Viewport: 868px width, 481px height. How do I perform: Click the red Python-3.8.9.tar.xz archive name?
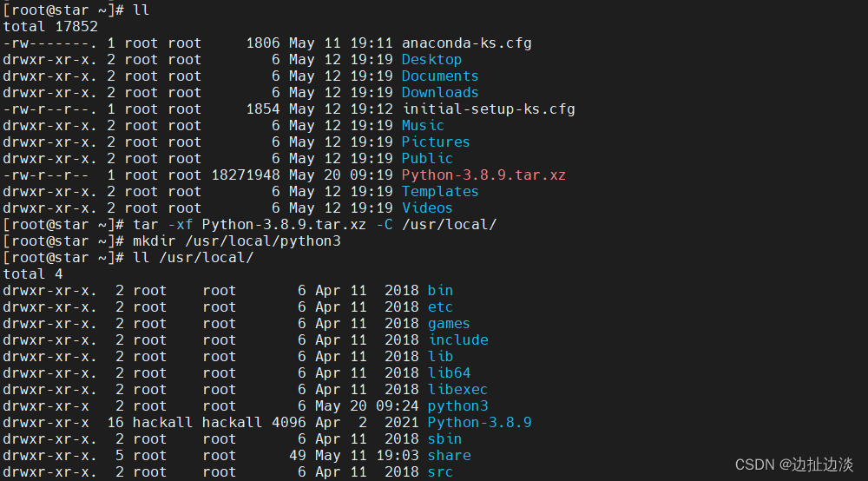coord(483,175)
